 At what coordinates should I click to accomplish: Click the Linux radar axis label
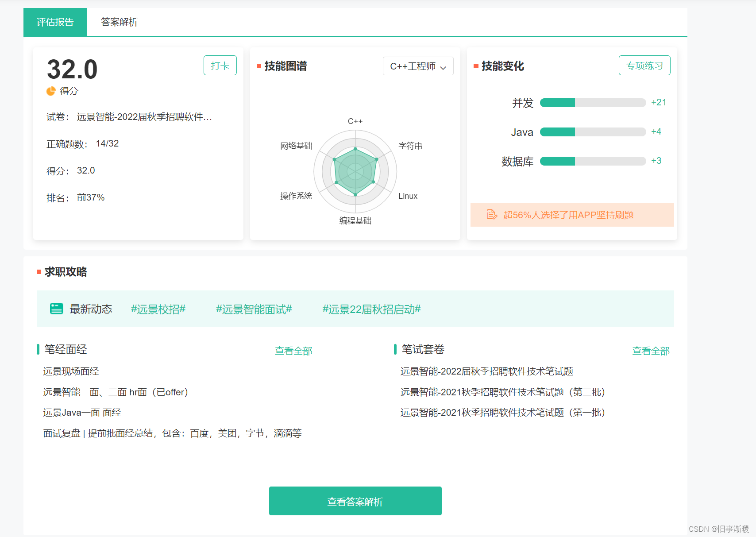pyautogui.click(x=408, y=196)
